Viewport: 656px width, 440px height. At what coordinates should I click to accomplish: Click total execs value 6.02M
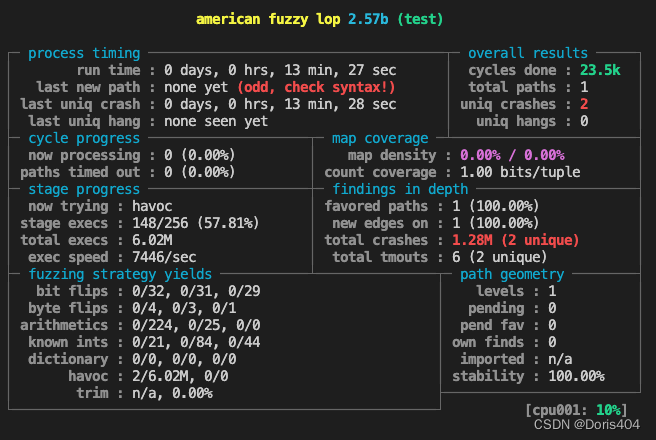(x=152, y=240)
